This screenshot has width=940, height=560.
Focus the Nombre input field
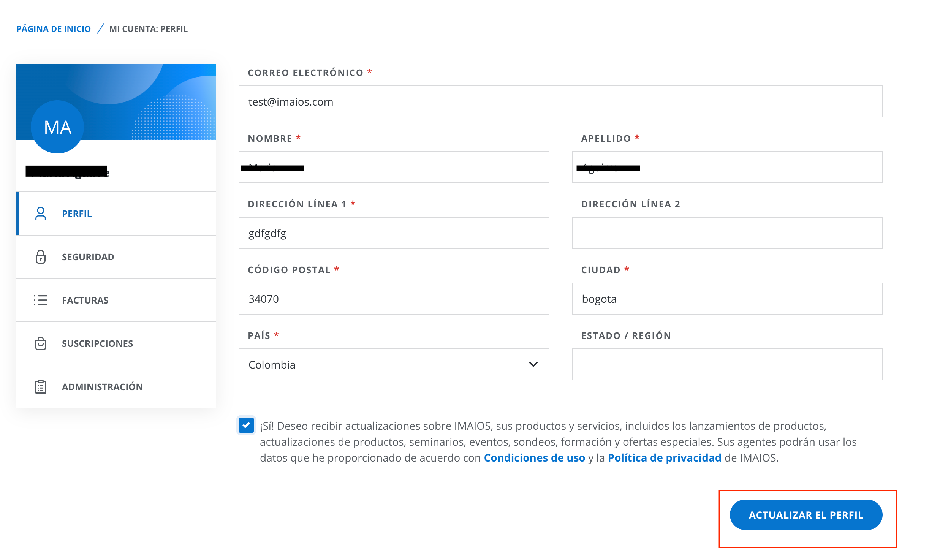pos(394,167)
